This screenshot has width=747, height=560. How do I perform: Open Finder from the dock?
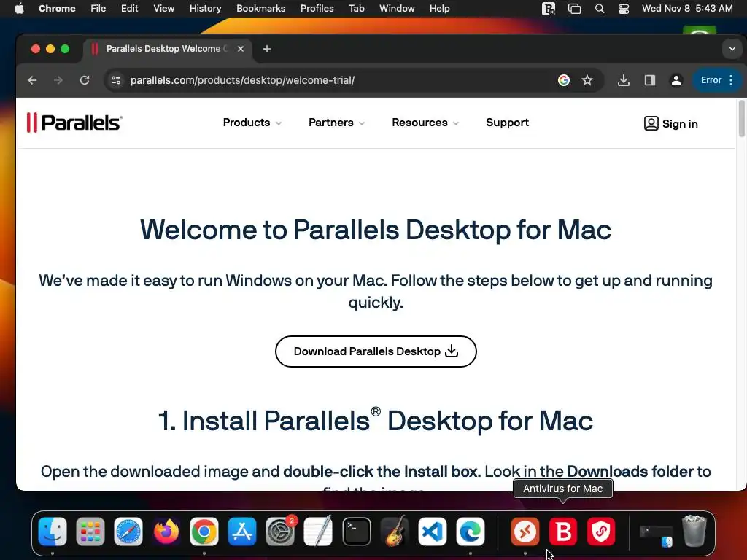53,532
